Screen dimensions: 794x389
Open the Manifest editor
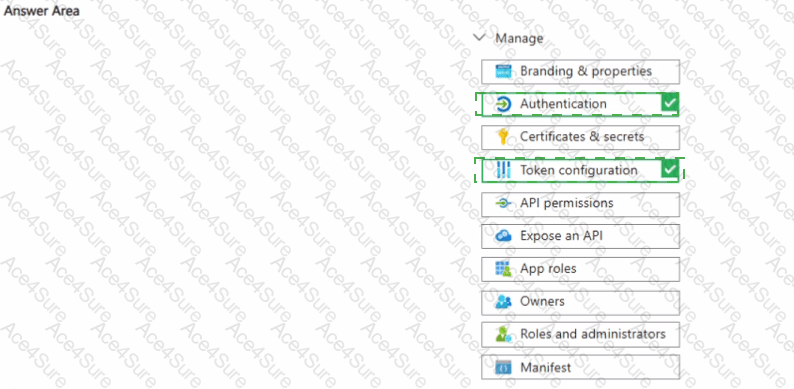point(580,367)
